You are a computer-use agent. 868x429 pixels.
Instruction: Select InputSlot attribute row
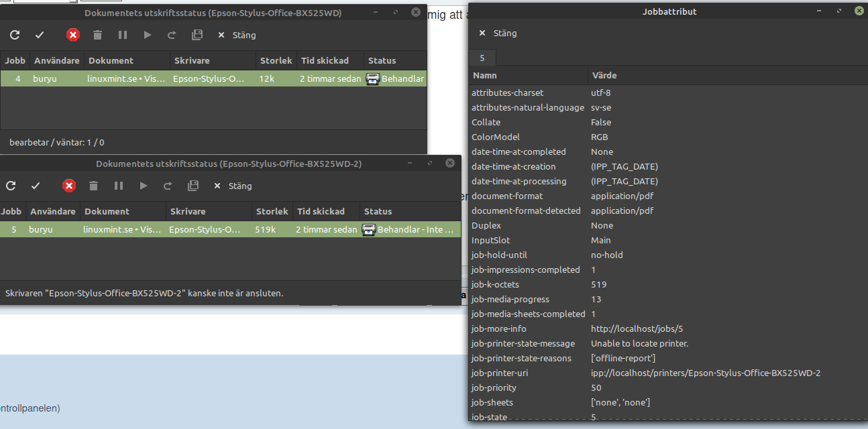tap(668, 240)
